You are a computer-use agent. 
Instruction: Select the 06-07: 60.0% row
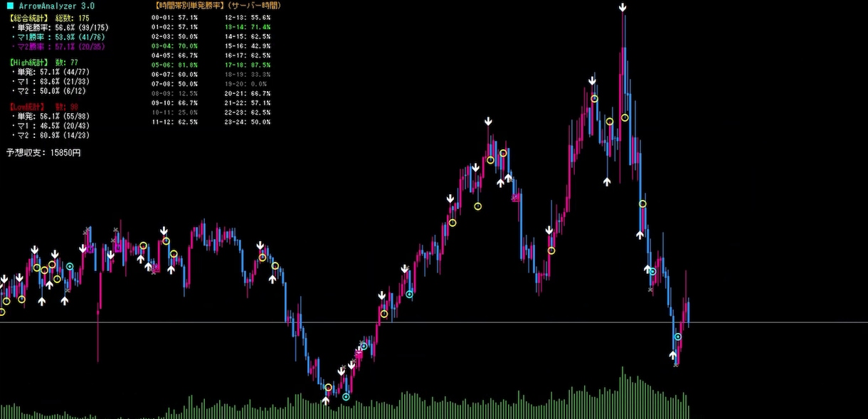point(175,74)
